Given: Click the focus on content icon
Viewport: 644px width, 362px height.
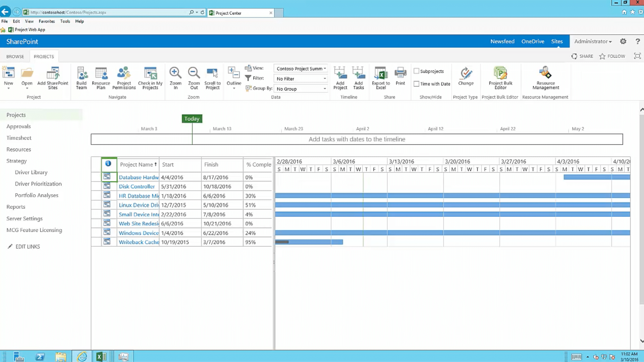Looking at the screenshot, I should click(x=637, y=56).
